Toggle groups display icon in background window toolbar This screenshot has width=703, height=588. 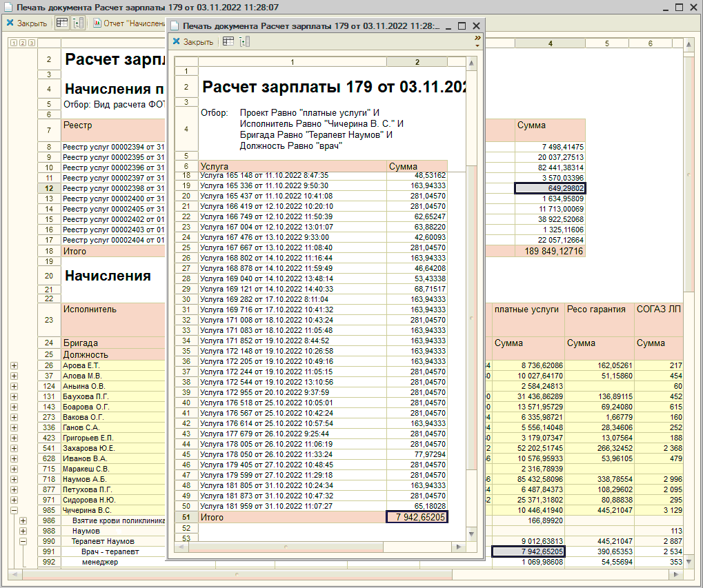(78, 23)
